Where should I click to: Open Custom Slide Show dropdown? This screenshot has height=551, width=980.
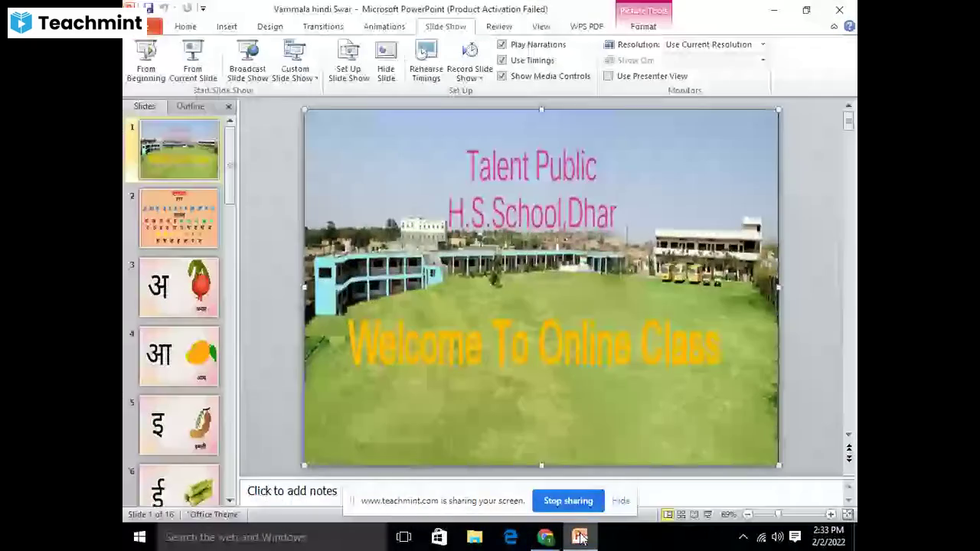pyautogui.click(x=295, y=61)
